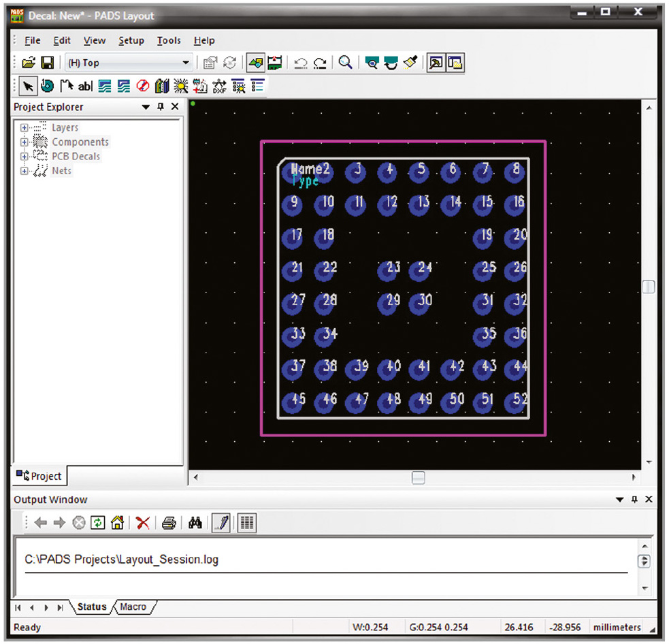Select the arrow pointer tool

28,86
